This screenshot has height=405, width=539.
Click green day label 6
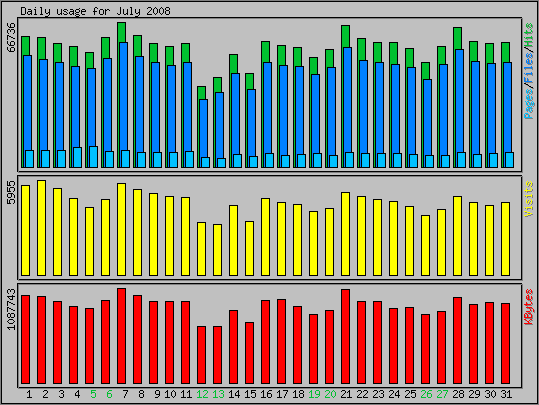point(109,394)
